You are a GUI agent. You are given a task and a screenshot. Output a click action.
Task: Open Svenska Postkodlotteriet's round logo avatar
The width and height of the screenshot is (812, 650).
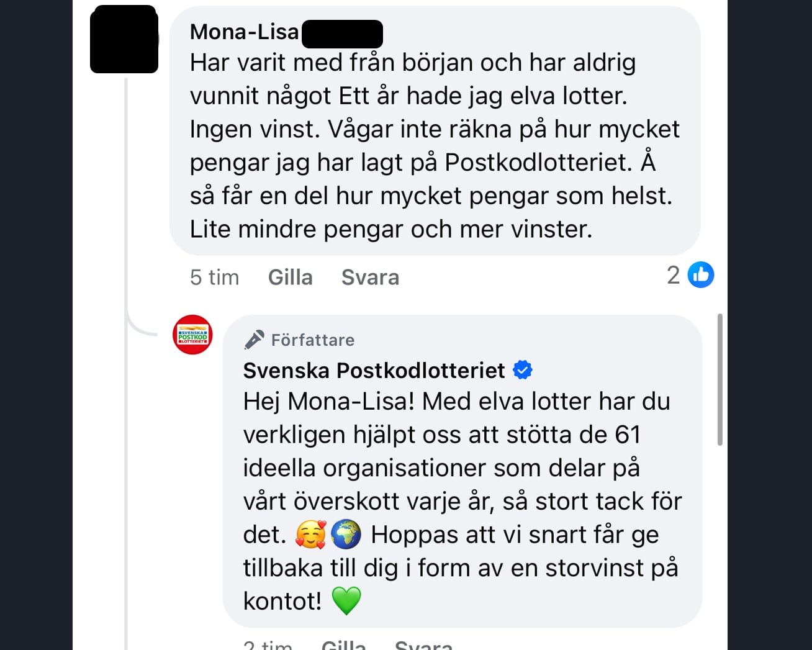click(192, 335)
